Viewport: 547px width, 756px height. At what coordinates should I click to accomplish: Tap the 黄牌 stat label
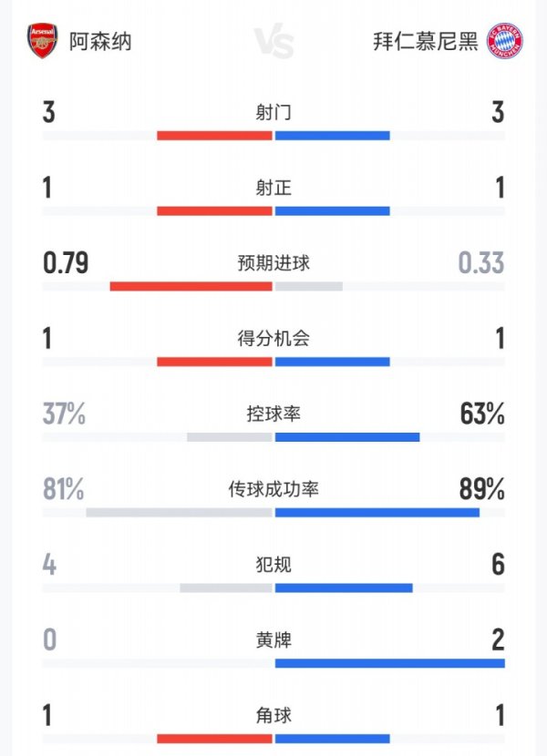click(x=273, y=640)
